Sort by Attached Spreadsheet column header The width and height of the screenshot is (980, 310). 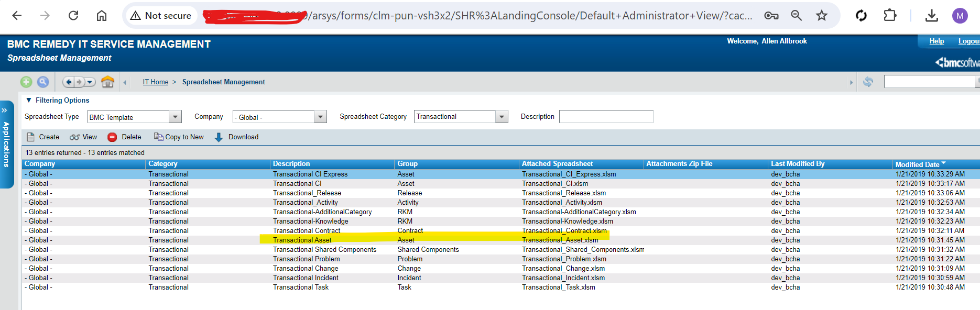[582, 164]
